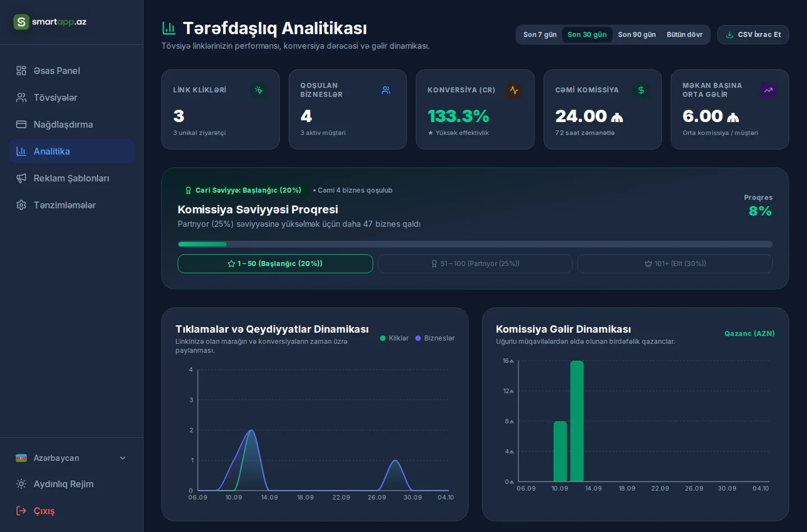Click the Link Klikləri cursor icon
Viewport: 807px width, 532px height.
click(x=258, y=90)
